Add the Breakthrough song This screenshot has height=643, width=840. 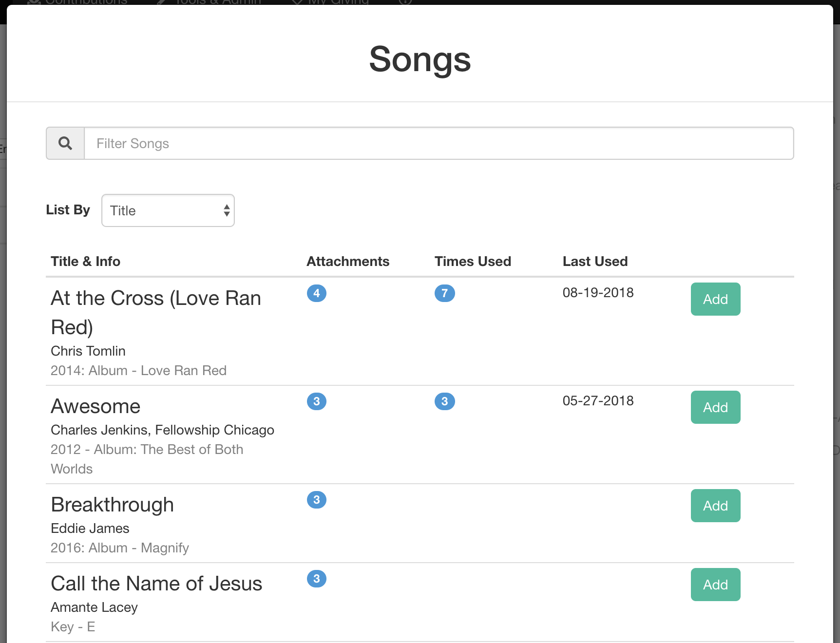715,506
